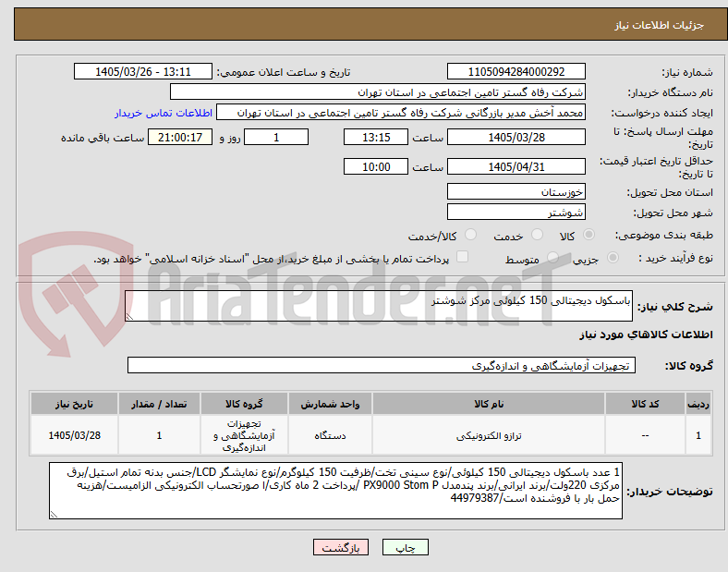Click the گروه کالا field

[382, 365]
